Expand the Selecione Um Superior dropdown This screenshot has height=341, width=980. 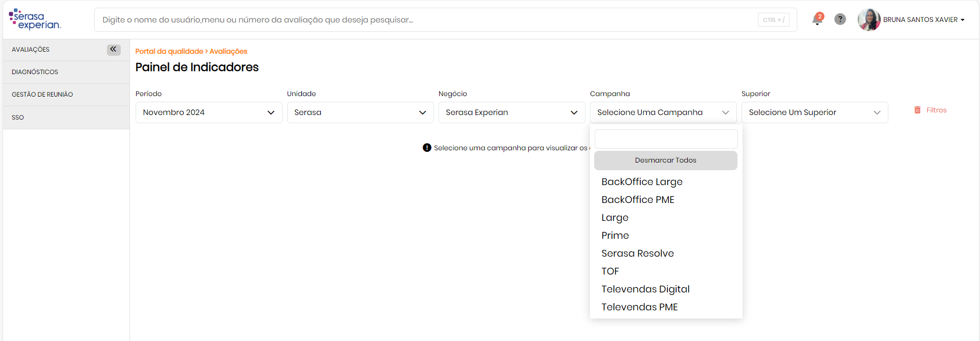pyautogui.click(x=815, y=112)
